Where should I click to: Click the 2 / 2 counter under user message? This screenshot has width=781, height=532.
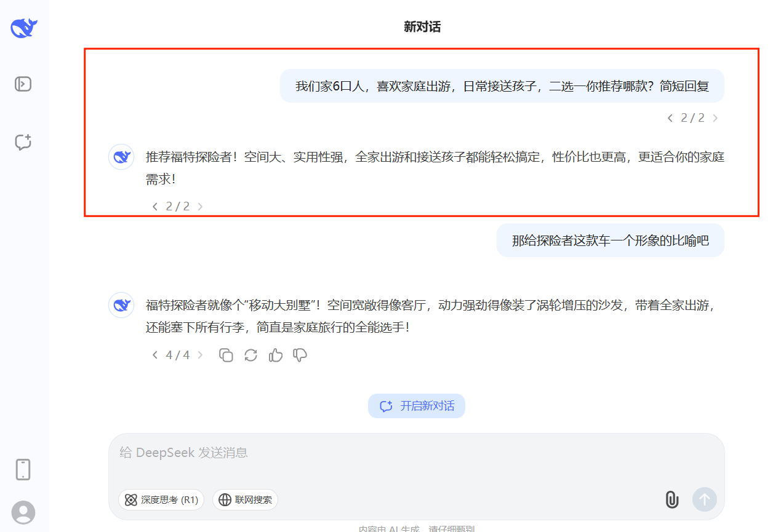(692, 118)
